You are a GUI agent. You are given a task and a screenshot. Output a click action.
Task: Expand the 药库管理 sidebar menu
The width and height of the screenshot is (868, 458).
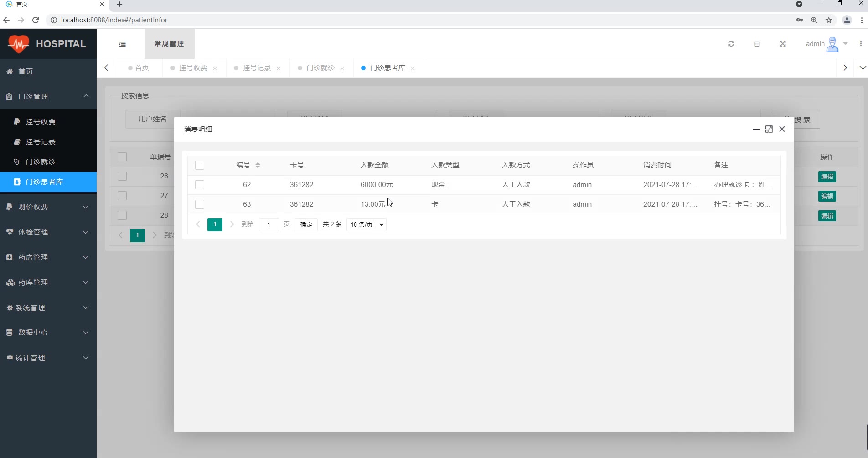[x=48, y=282]
